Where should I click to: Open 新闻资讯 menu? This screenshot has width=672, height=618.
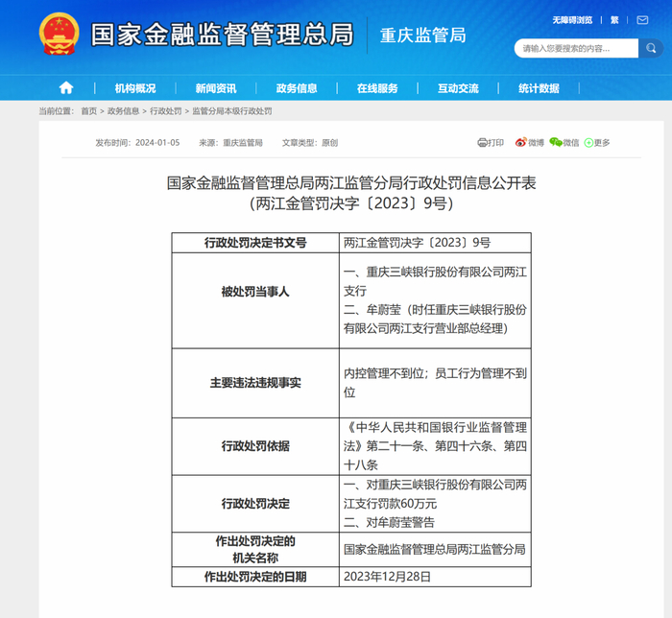click(216, 88)
